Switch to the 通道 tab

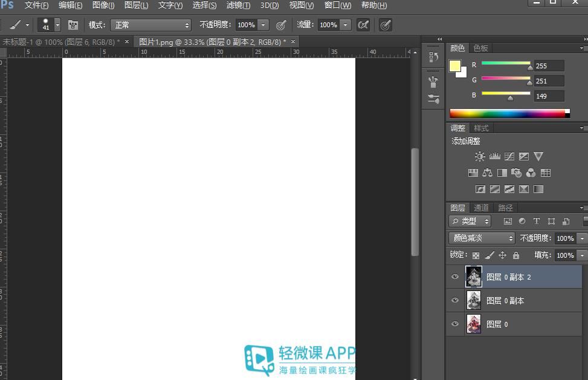click(481, 208)
